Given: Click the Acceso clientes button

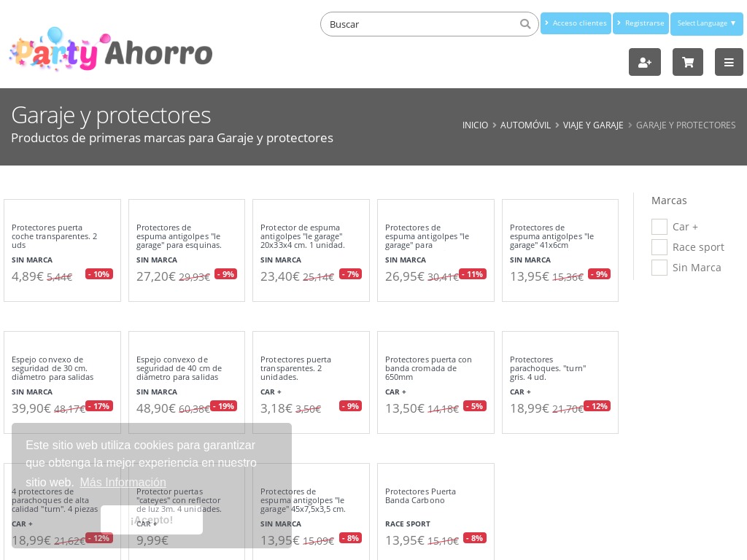Looking at the screenshot, I should click(576, 23).
